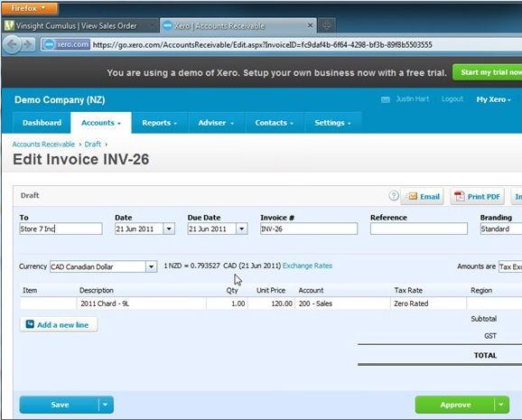Open the invoice help question icon

click(x=394, y=195)
